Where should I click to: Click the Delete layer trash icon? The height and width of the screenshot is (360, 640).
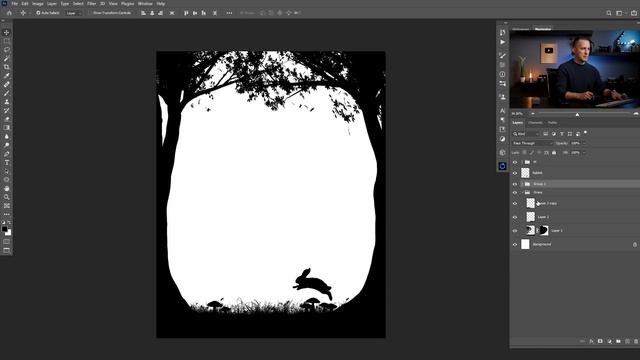[x=636, y=341]
